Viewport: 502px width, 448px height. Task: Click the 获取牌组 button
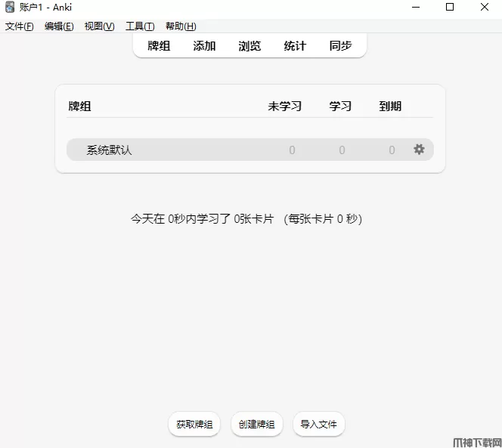[194, 425]
